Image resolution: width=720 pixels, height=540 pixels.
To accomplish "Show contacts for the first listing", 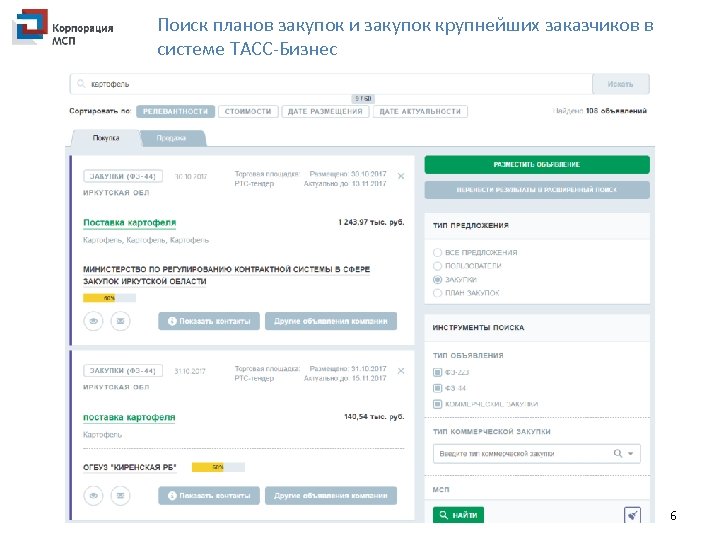I will pos(209,321).
